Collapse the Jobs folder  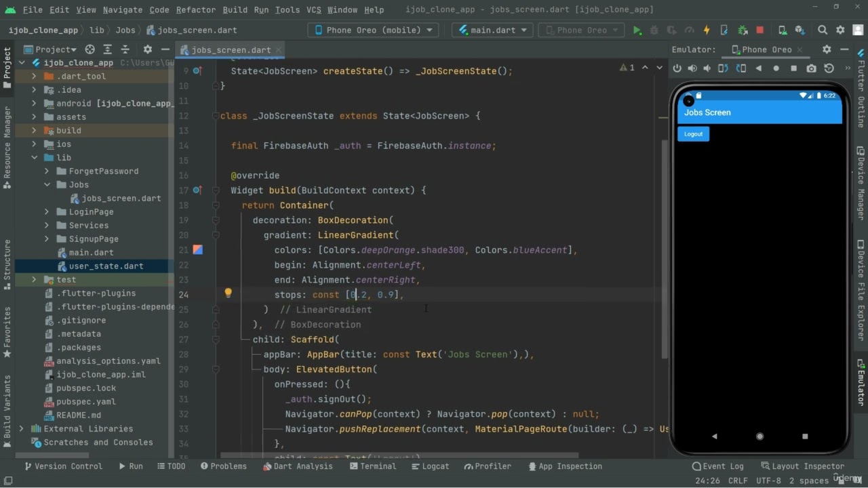tap(47, 185)
